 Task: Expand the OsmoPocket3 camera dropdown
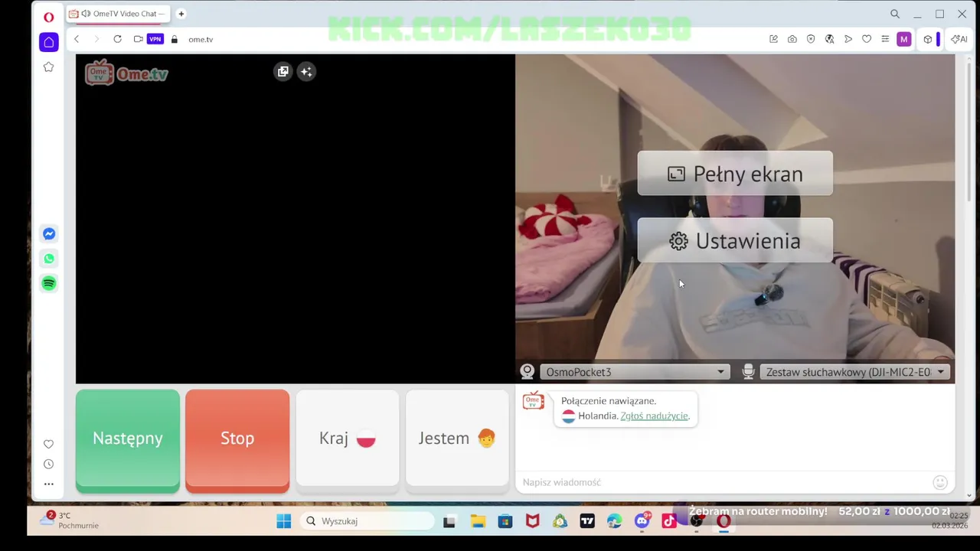635,372
